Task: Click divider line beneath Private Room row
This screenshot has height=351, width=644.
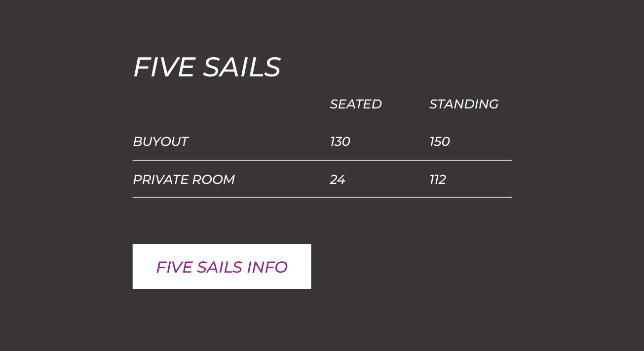Action: point(322,197)
